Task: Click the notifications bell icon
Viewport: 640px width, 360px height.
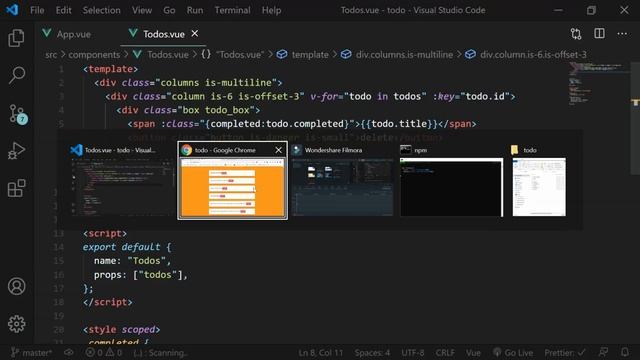Action: [x=625, y=352]
